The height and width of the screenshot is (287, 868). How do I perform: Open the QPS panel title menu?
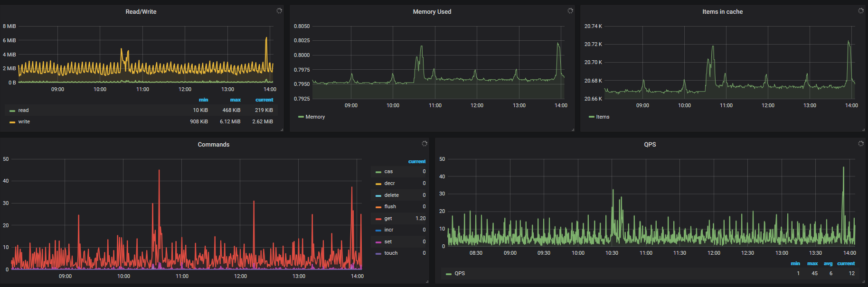650,145
